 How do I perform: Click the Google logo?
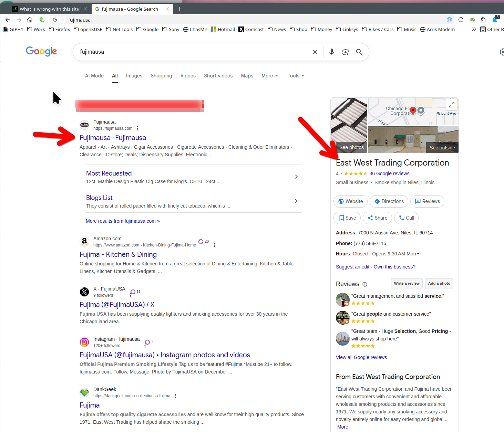pyautogui.click(x=41, y=52)
